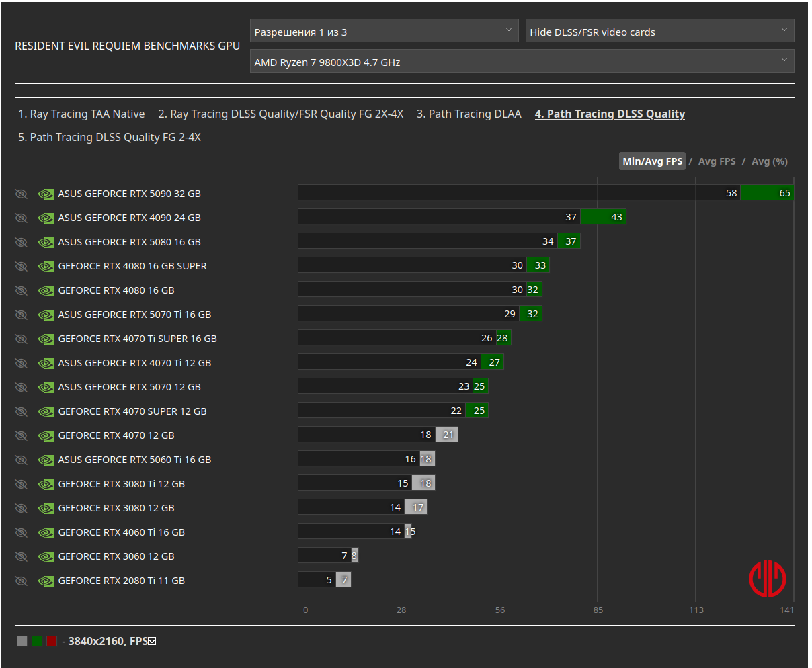Switch chart to Avg (%) view
This screenshot has width=812, height=668.
770,161
